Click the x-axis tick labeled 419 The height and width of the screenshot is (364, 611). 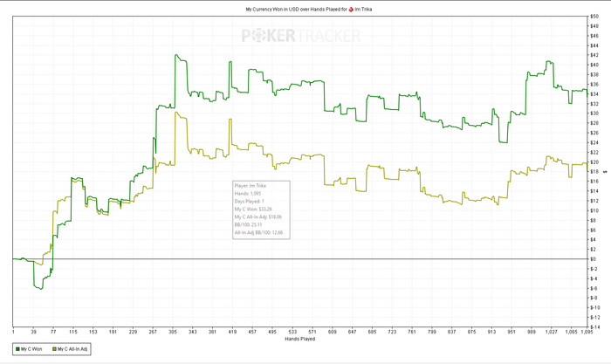point(232,332)
